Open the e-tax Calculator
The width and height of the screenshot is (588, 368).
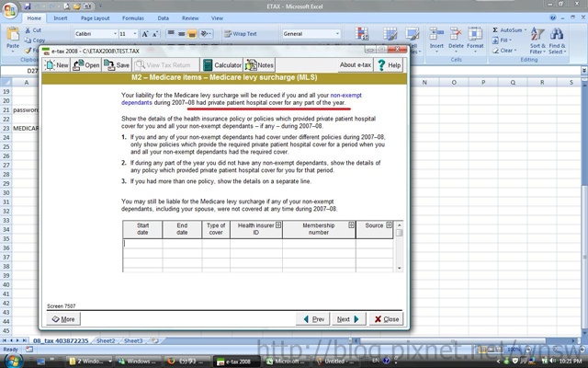[x=221, y=65]
